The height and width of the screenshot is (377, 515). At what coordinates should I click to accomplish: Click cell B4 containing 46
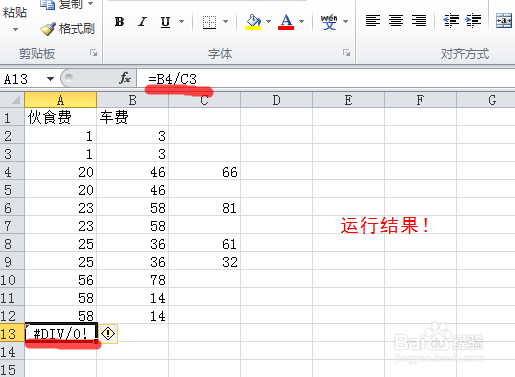click(x=133, y=171)
